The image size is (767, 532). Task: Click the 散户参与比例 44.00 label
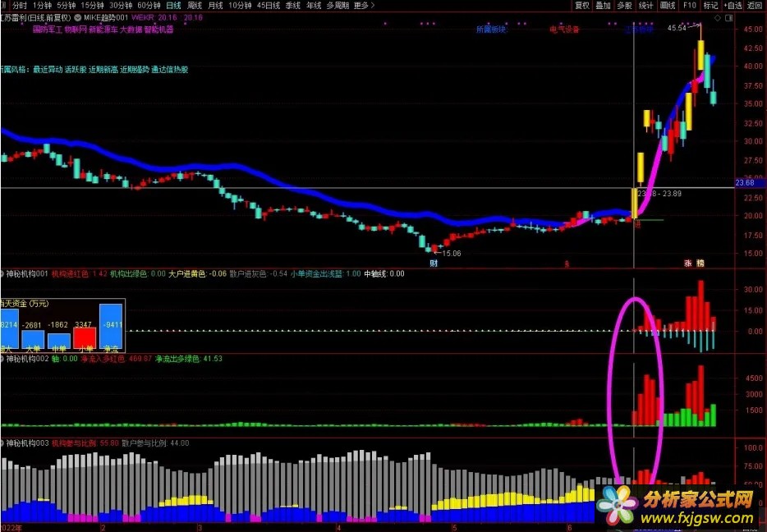(155, 443)
